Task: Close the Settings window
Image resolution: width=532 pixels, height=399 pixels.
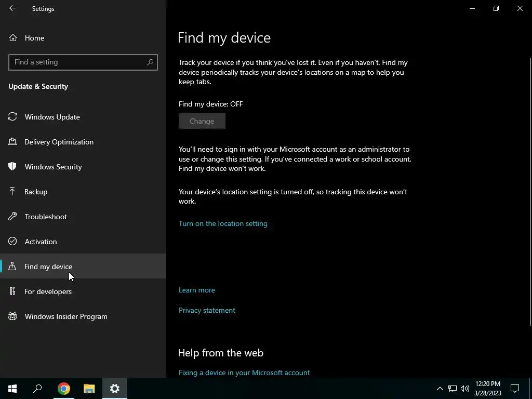Action: 520,8
